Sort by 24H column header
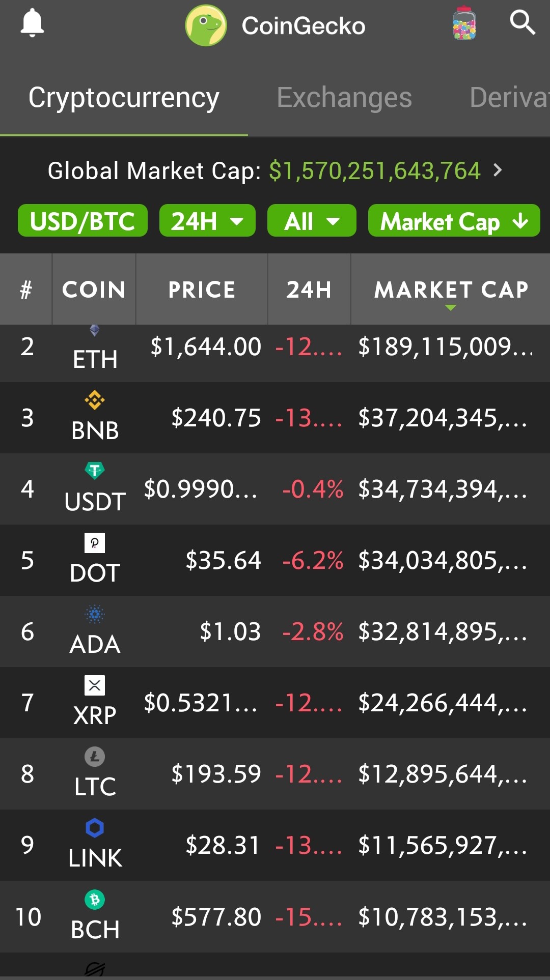 (x=309, y=290)
